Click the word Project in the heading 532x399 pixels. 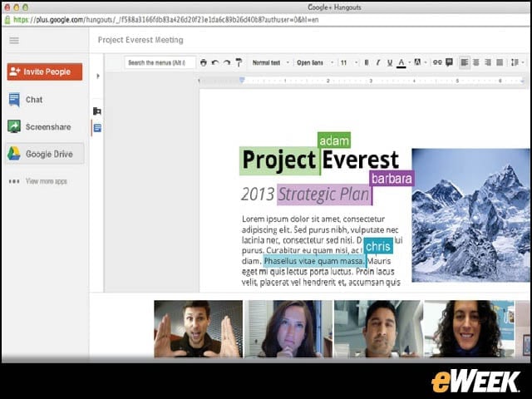coord(279,160)
